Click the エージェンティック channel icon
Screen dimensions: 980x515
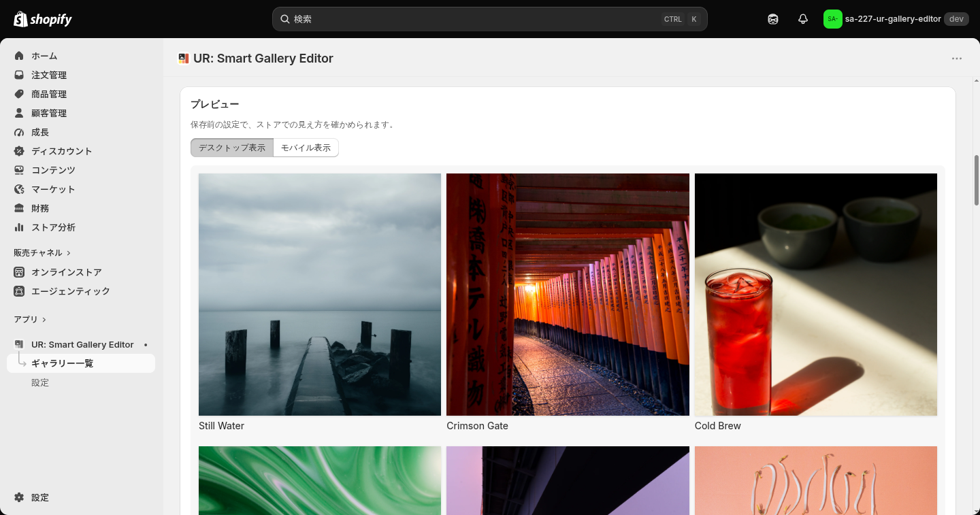pyautogui.click(x=19, y=291)
